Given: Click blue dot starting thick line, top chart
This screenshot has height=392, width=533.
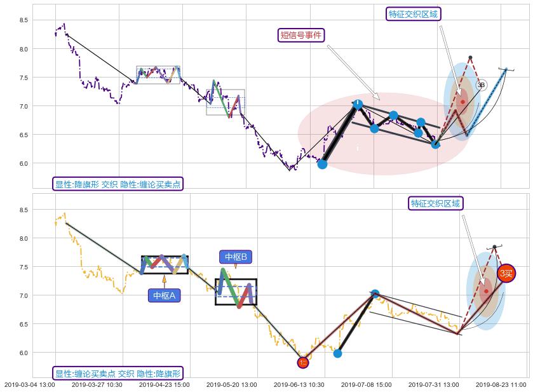Looking at the screenshot, I should point(322,164).
